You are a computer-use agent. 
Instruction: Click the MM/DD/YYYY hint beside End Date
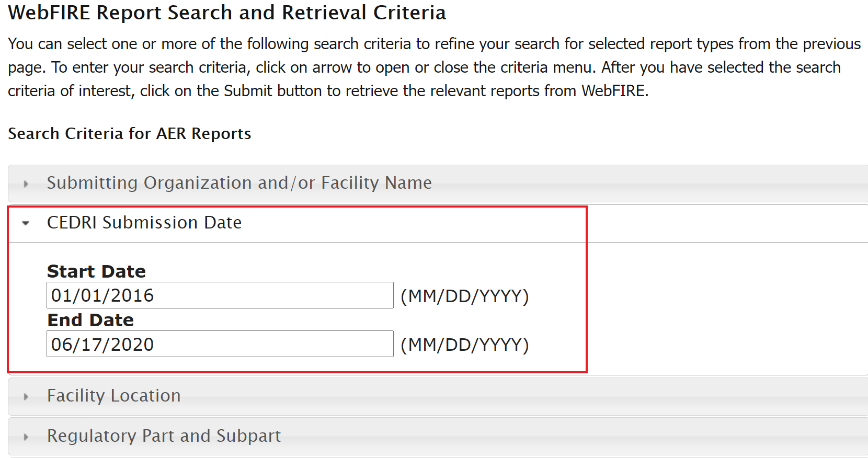coord(465,345)
